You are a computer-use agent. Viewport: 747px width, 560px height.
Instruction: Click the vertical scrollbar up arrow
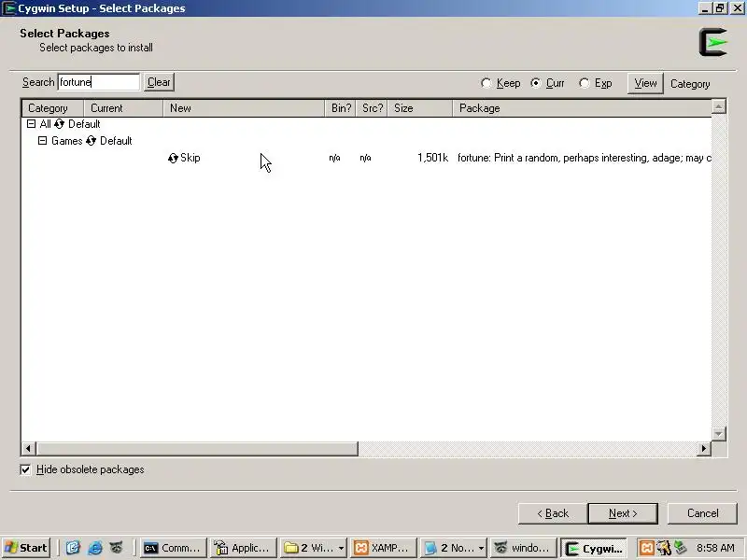(x=719, y=106)
